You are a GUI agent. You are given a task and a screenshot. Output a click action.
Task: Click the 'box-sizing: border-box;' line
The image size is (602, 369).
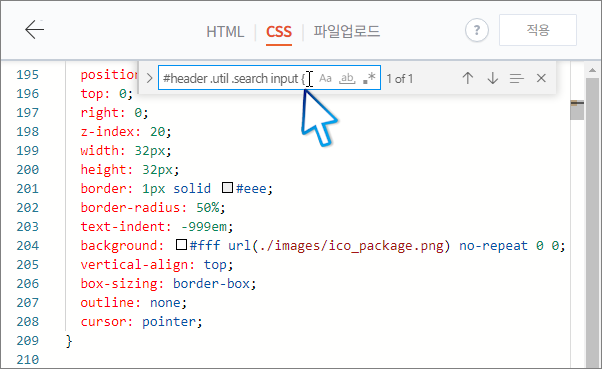pos(168,283)
